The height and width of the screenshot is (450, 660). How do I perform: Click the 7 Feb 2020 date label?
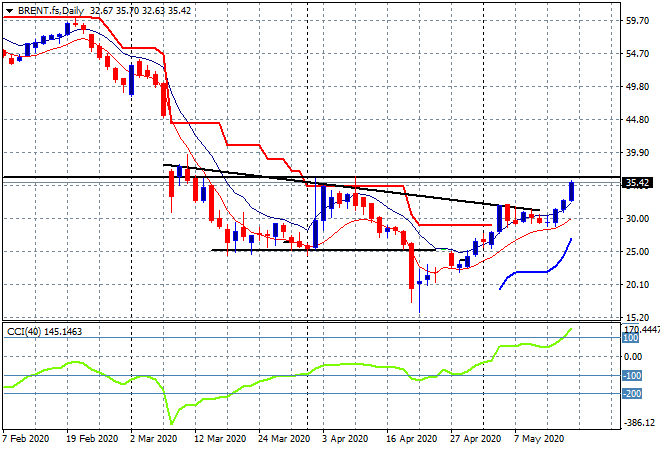pyautogui.click(x=28, y=439)
